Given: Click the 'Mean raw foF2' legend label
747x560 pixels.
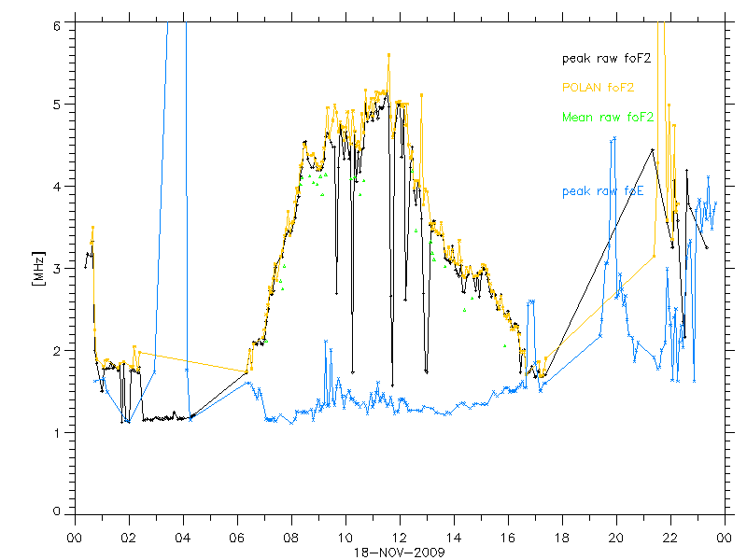Looking at the screenshot, I should click(608, 118).
